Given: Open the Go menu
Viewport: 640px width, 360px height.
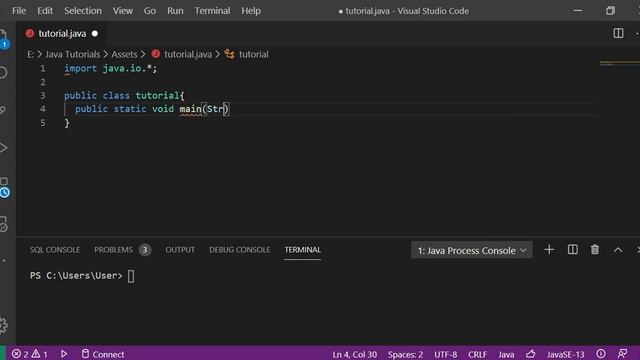Looking at the screenshot, I should (x=149, y=11).
